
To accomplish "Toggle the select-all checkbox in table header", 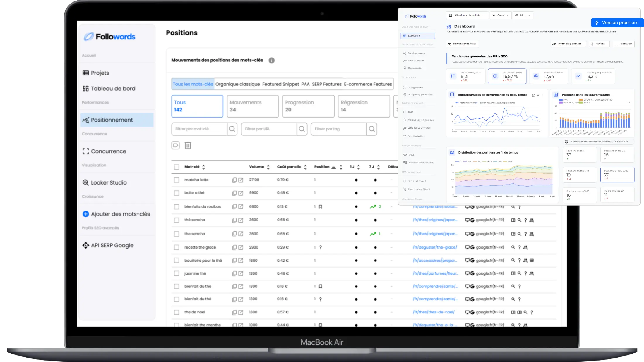I will (177, 167).
